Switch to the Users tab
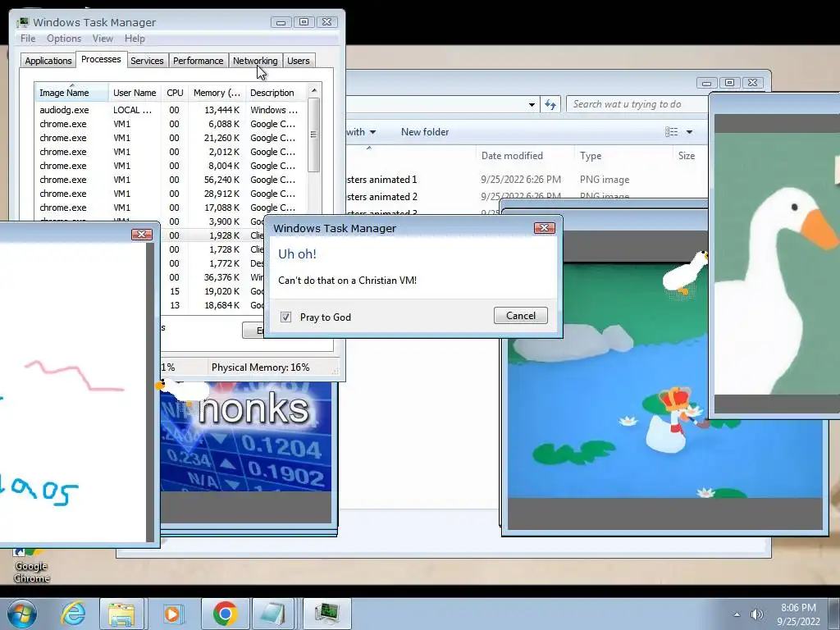This screenshot has height=630, width=840. 299,61
